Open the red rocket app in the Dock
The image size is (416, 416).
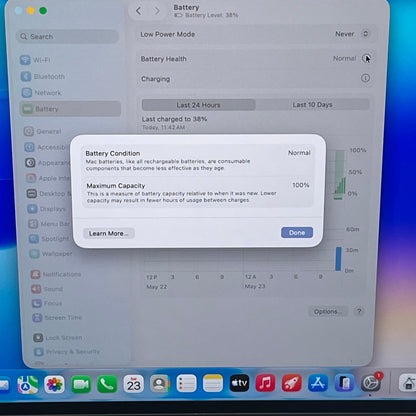[292, 383]
